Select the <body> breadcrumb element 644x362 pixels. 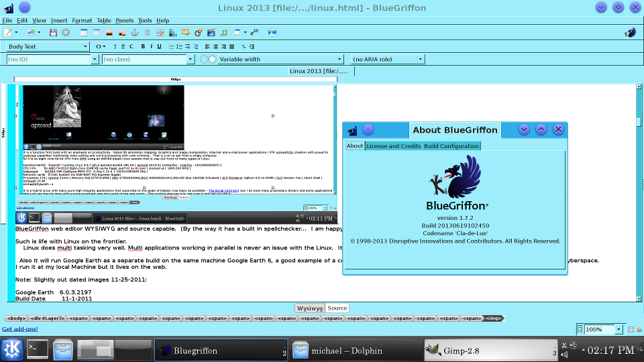16,318
